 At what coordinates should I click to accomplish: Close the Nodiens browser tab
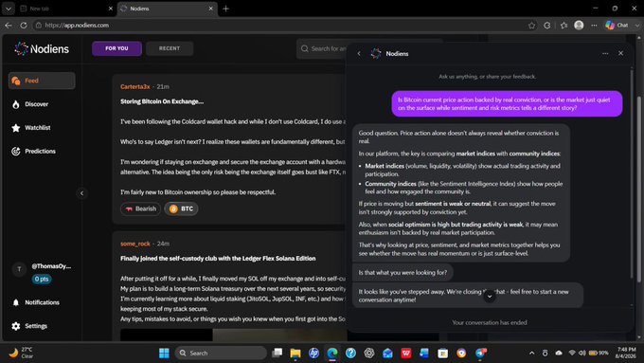click(210, 9)
